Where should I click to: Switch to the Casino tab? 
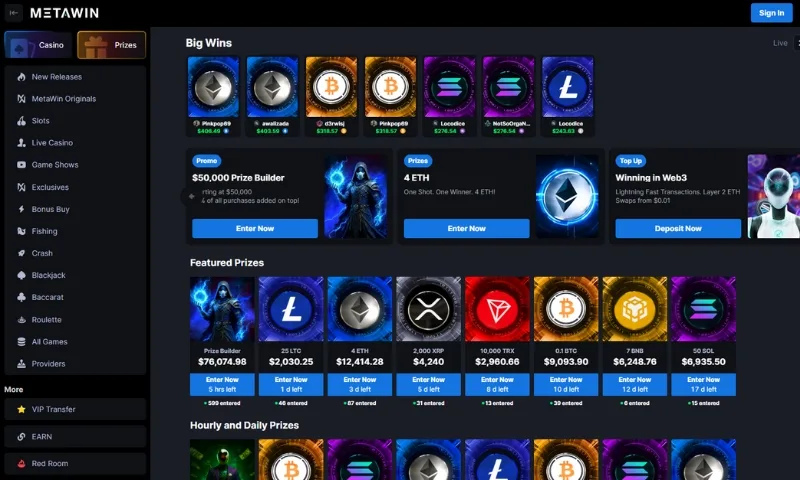point(38,45)
